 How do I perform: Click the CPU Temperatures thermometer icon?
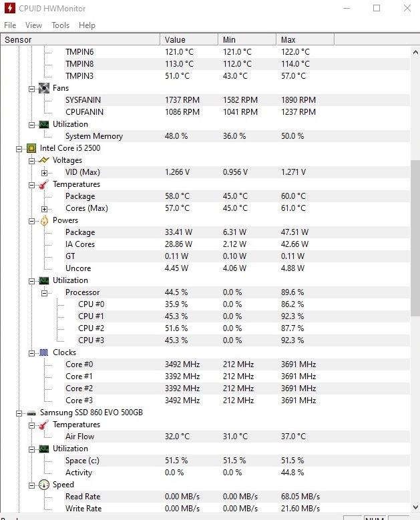(44, 184)
